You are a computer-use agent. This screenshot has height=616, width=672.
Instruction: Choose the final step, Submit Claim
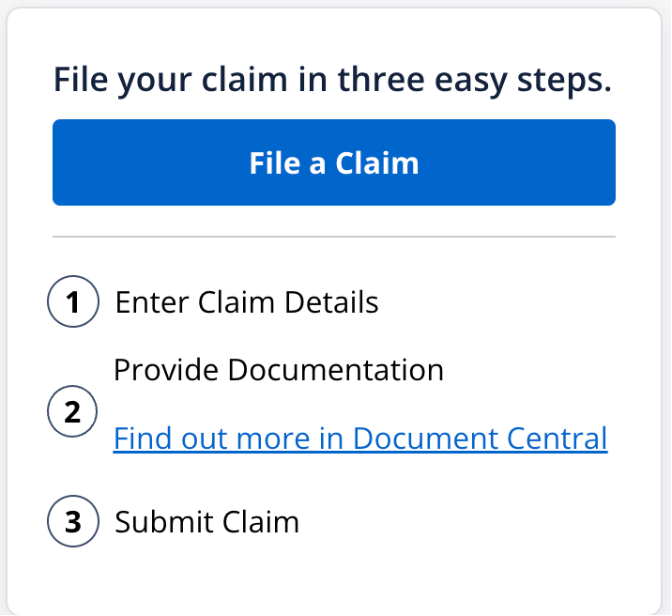(206, 522)
